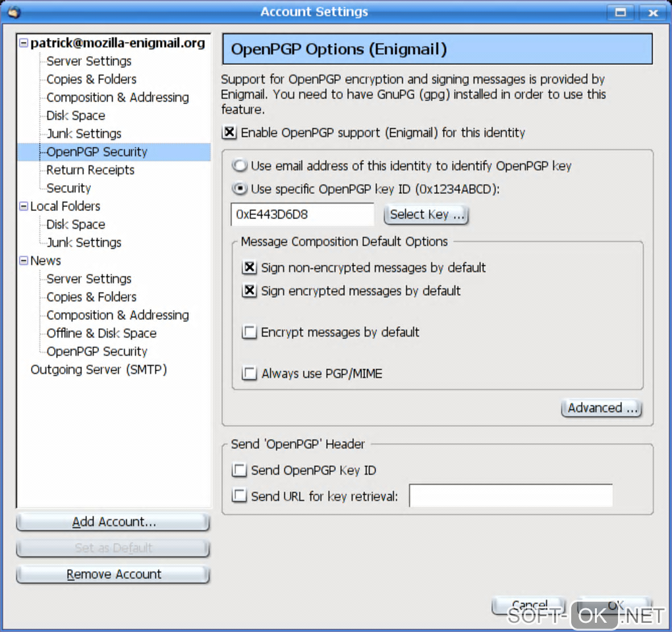Toggle Enable OpenPGP support for this identity
The image size is (672, 632).
pyautogui.click(x=230, y=132)
